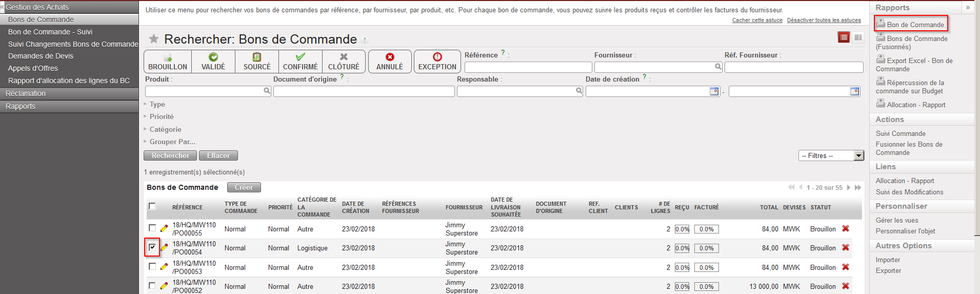
Task: Expand the Priorité filter section
Action: pyautogui.click(x=161, y=116)
